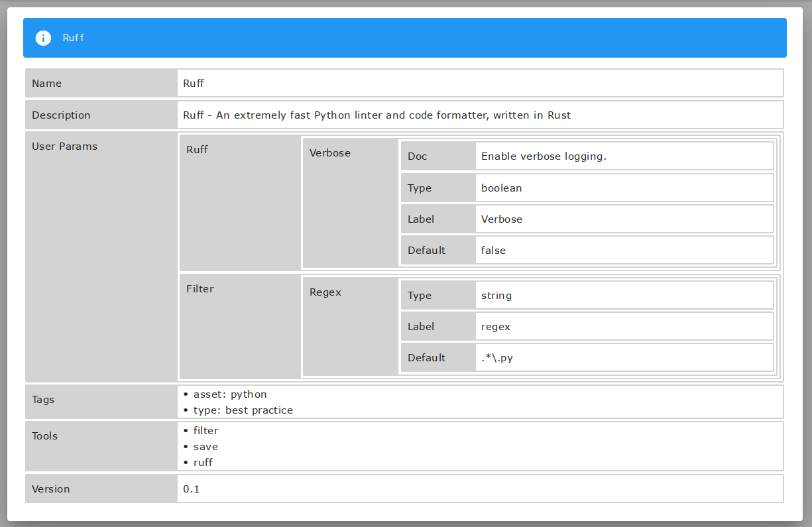
Task: Select the Description row label
Action: pyautogui.click(x=101, y=115)
